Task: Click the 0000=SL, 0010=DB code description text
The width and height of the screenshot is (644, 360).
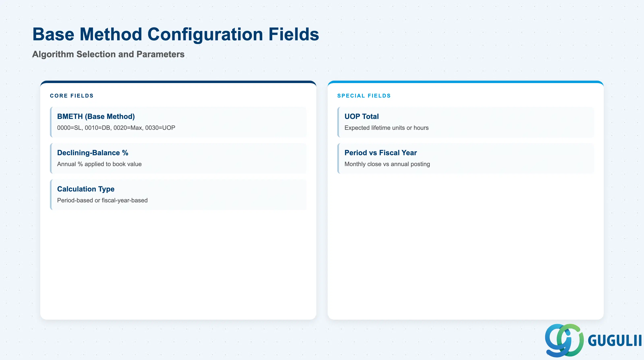Action: [116, 128]
